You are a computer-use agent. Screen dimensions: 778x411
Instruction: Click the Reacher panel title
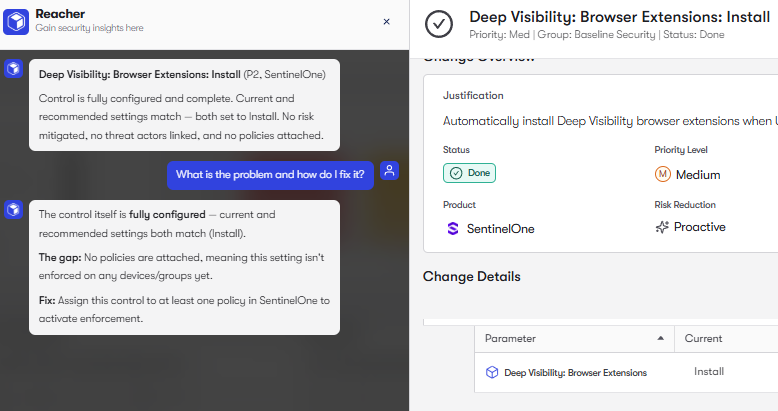coord(60,14)
